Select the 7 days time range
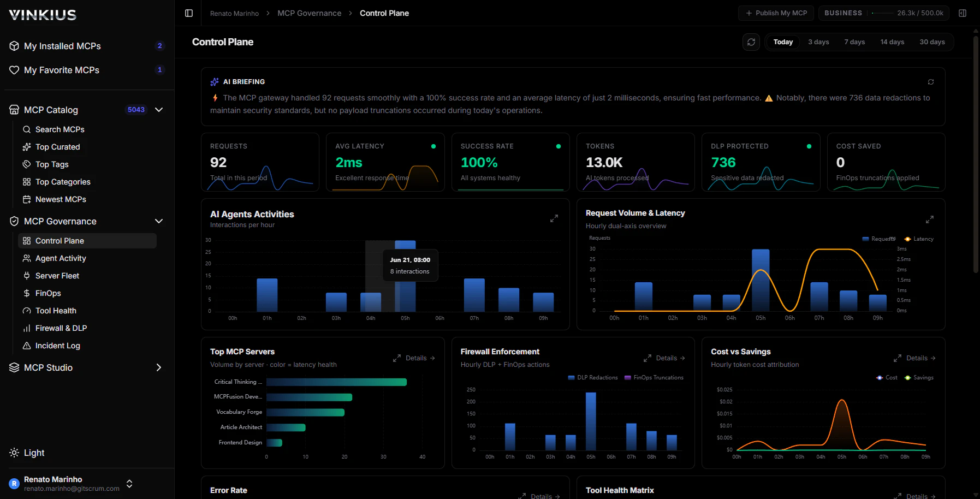The height and width of the screenshot is (499, 980). click(854, 42)
